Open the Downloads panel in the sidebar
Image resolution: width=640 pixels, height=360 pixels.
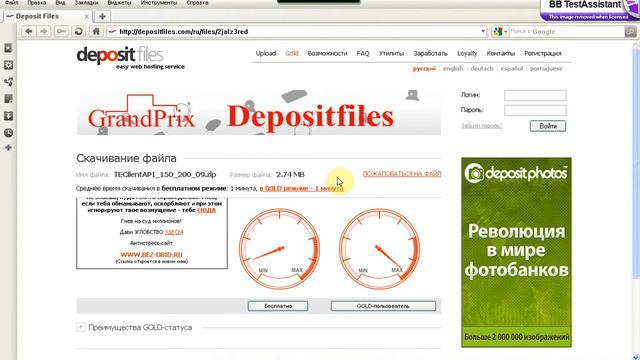8,116
